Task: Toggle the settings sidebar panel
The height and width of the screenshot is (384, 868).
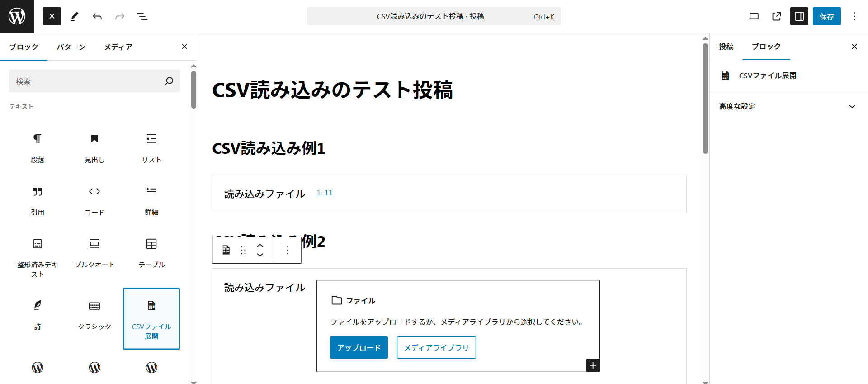Action: pos(799,16)
